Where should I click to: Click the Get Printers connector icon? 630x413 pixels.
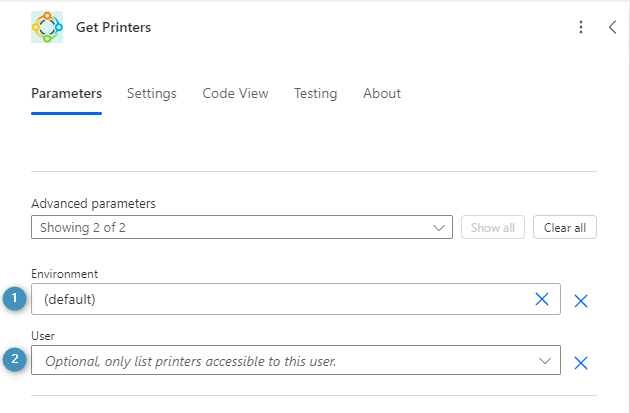[x=47, y=27]
